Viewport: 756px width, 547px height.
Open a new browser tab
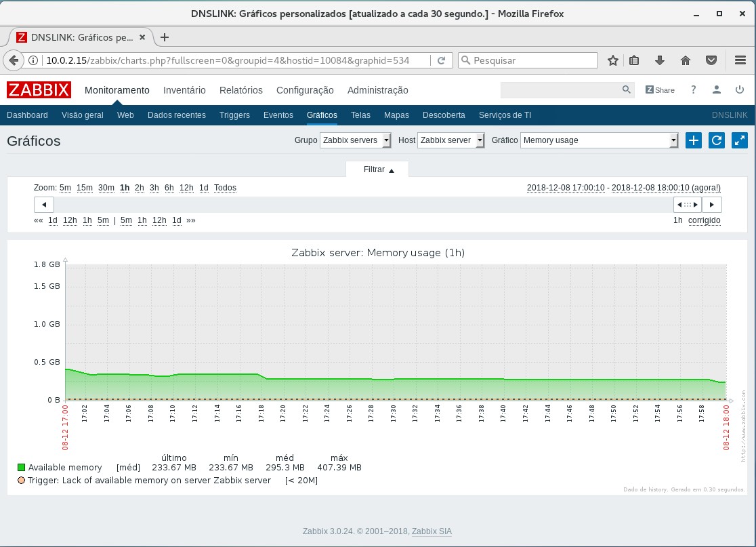click(165, 37)
